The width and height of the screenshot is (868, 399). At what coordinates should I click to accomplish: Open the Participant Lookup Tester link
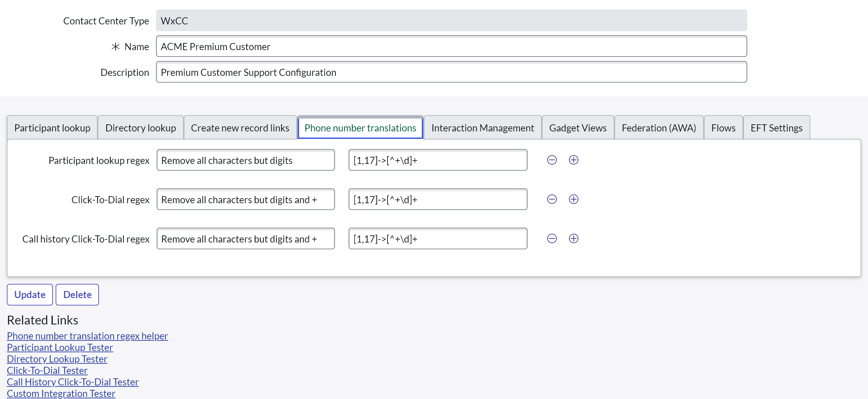(60, 348)
